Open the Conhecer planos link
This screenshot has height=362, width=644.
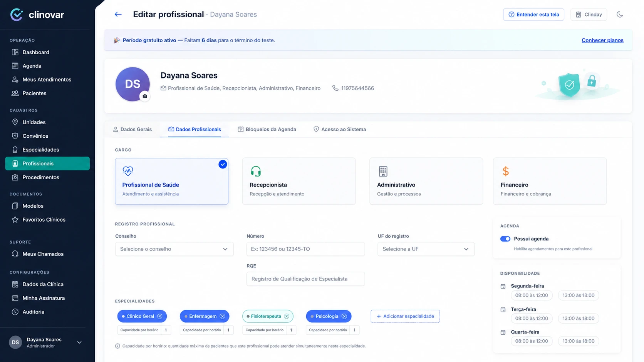(x=602, y=40)
